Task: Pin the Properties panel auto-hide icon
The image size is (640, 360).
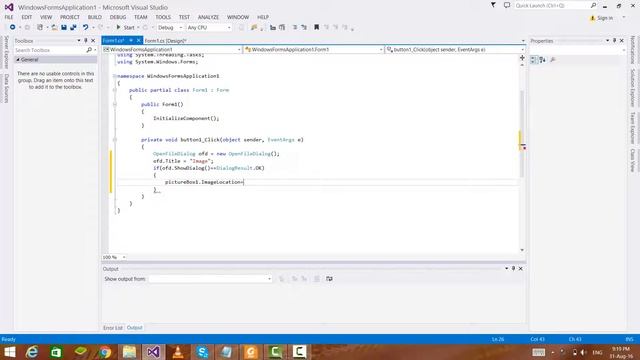Action: tap(614, 41)
